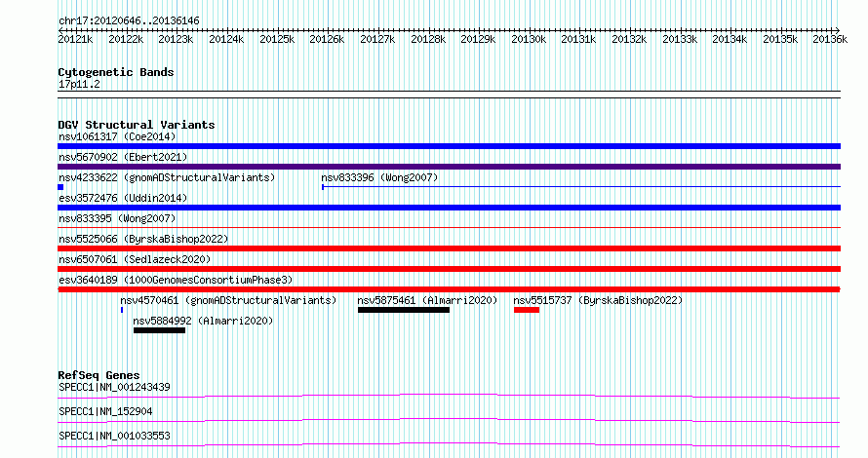Open the nsv5875461 (Almarri2020) label
The image size is (868, 458).
(x=427, y=300)
